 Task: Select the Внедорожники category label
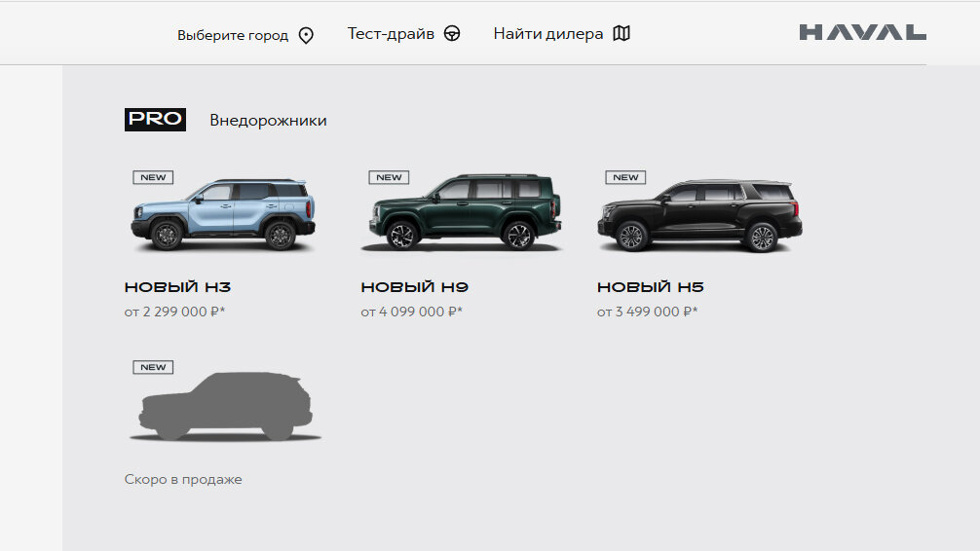(268, 120)
